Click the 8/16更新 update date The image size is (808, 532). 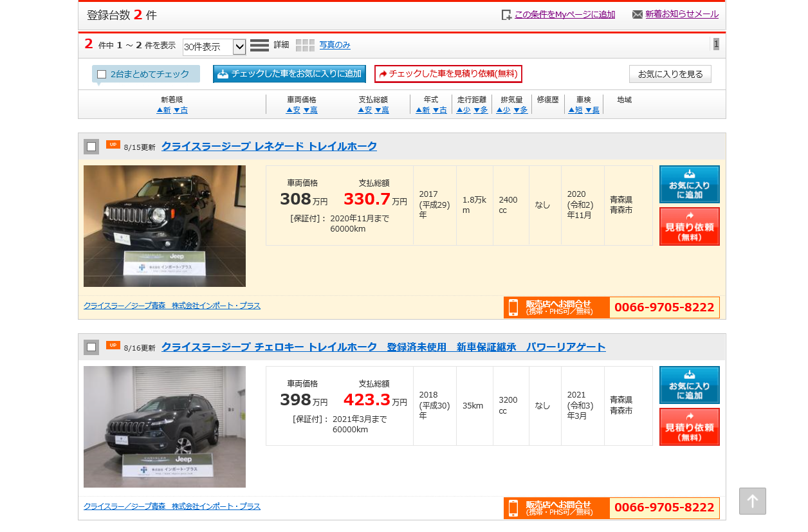click(x=140, y=348)
